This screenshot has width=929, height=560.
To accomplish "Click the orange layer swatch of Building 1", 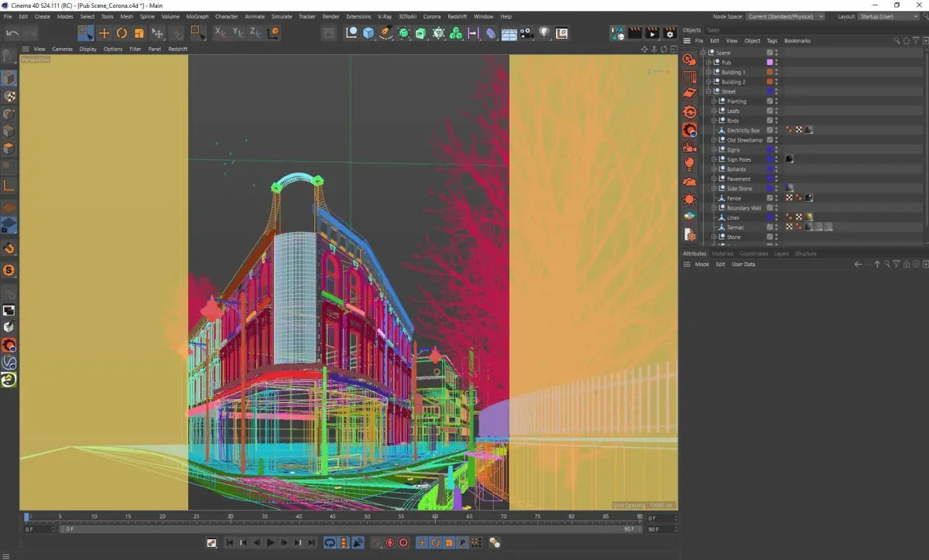I will (770, 72).
